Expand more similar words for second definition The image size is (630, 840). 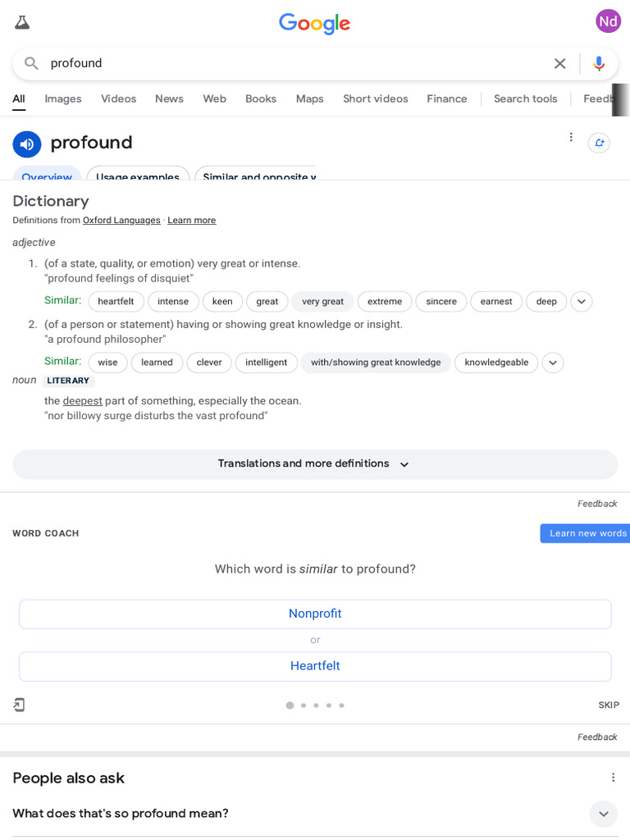pos(553,363)
